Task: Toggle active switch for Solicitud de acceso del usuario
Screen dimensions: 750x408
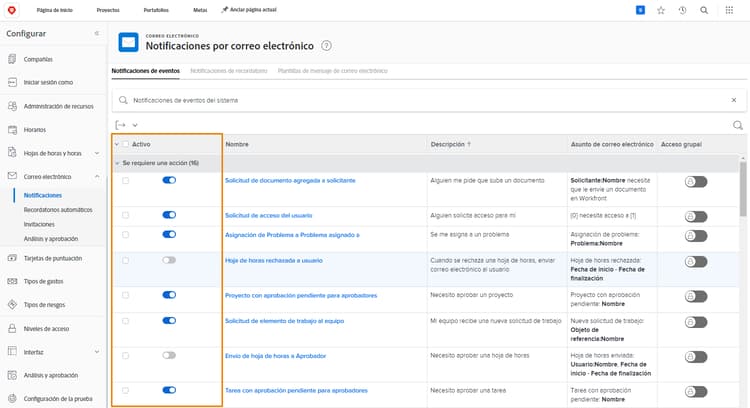Action: tap(169, 215)
